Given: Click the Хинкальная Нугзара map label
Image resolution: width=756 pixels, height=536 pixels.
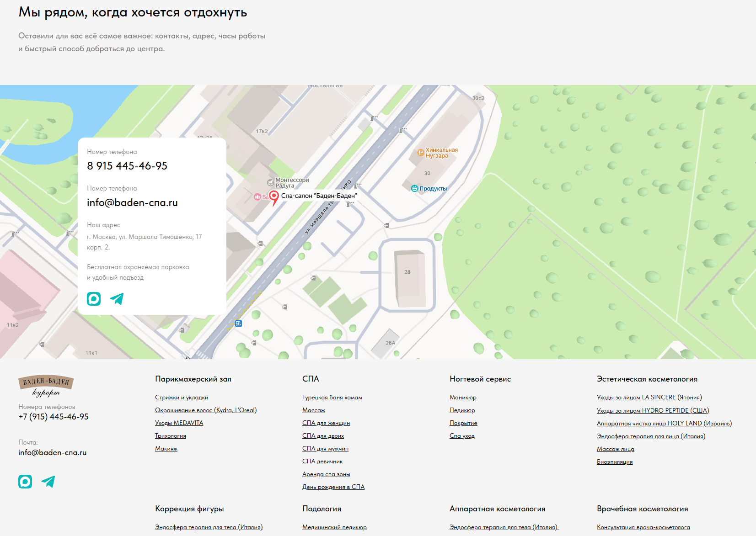Looking at the screenshot, I should click(x=442, y=153).
